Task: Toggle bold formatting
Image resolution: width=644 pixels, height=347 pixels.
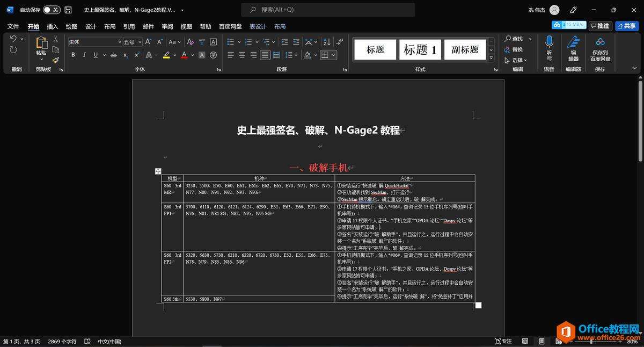Action: pyautogui.click(x=72, y=55)
